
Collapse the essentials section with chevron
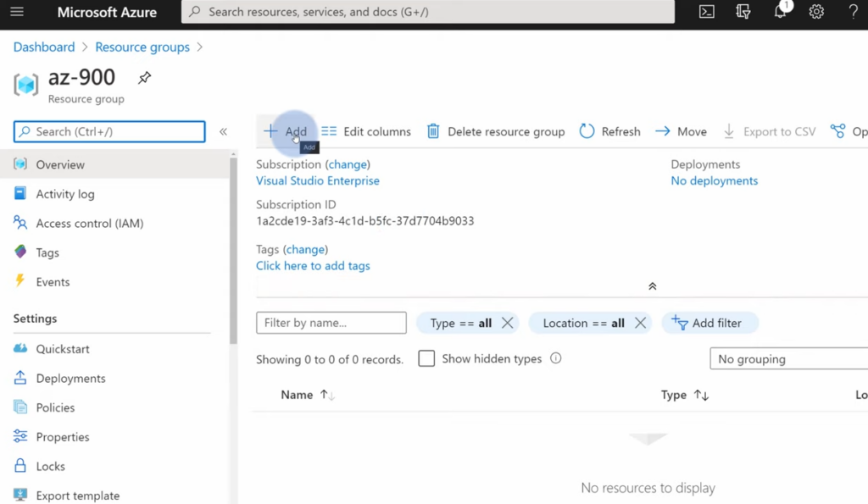(652, 286)
